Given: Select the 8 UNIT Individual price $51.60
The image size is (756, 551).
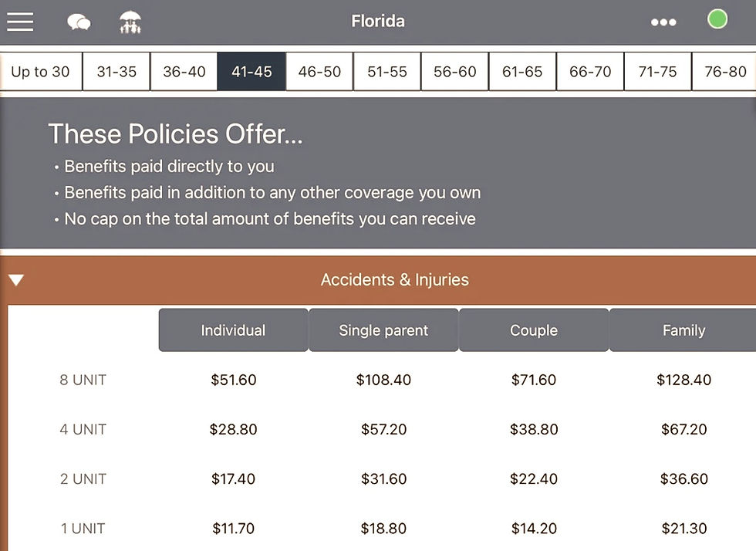Looking at the screenshot, I should pyautogui.click(x=234, y=380).
